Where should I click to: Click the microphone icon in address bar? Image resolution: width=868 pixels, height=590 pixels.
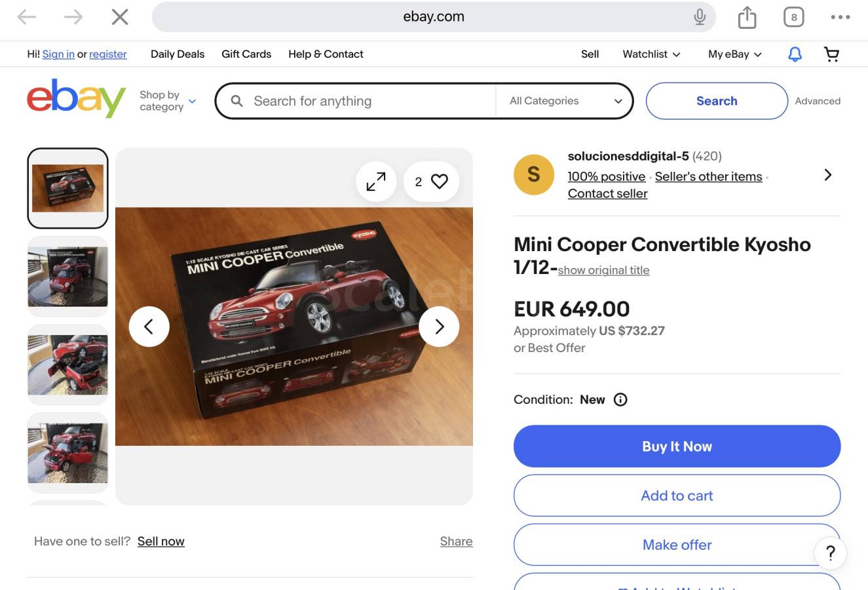(700, 17)
